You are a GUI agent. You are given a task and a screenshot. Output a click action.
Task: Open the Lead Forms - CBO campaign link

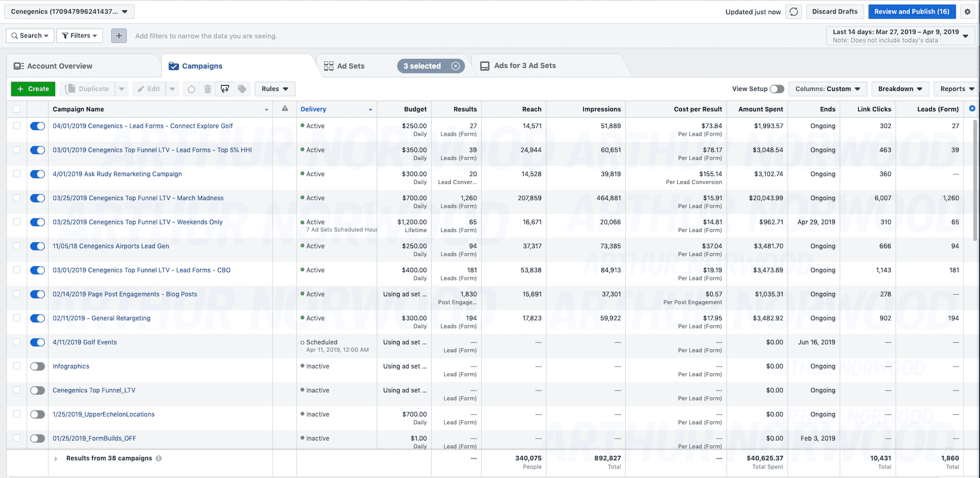[x=142, y=270]
